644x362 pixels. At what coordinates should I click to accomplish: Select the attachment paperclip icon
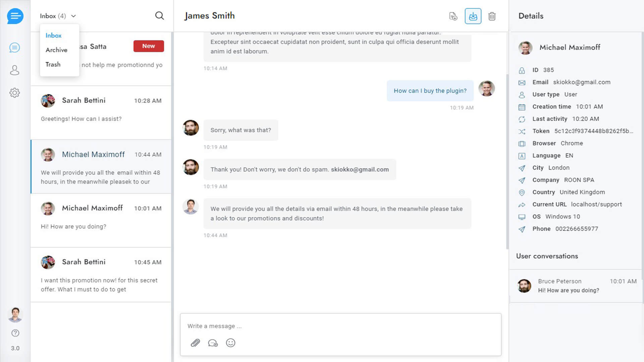pos(195,343)
